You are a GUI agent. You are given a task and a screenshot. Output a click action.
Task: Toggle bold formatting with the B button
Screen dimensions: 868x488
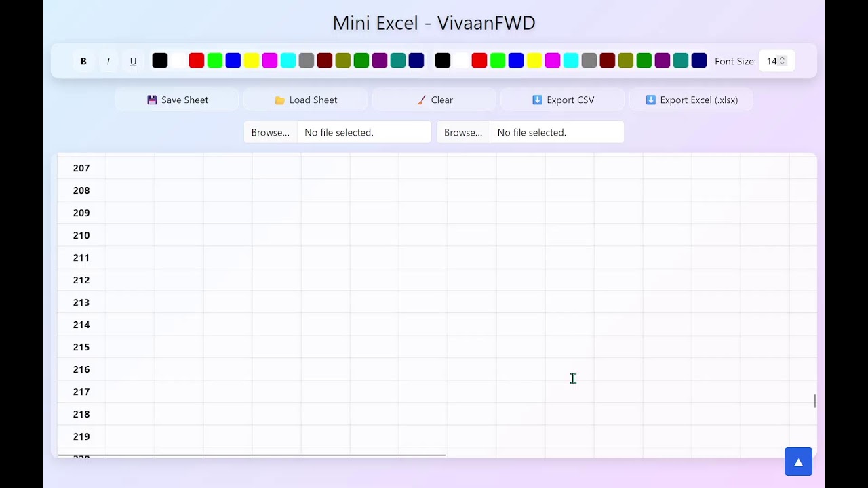click(x=83, y=61)
